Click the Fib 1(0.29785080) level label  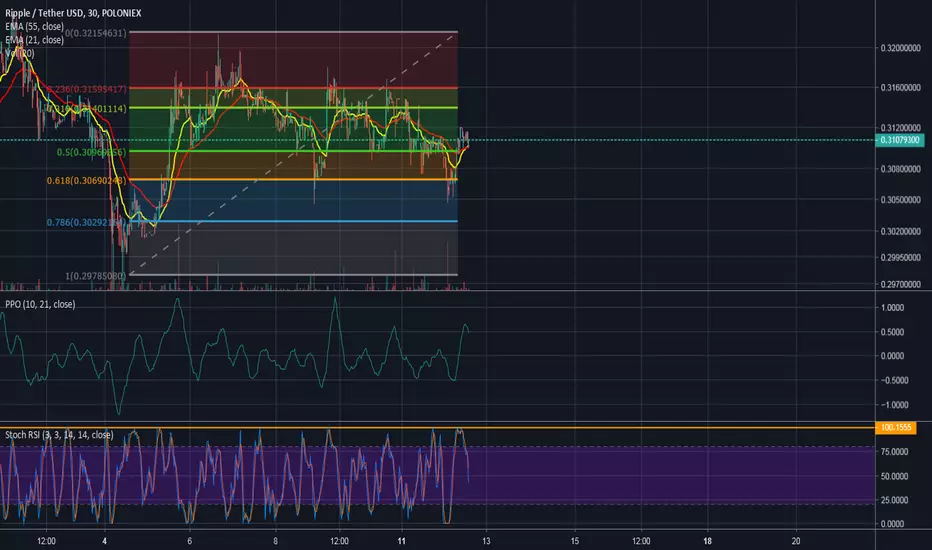coord(96,276)
